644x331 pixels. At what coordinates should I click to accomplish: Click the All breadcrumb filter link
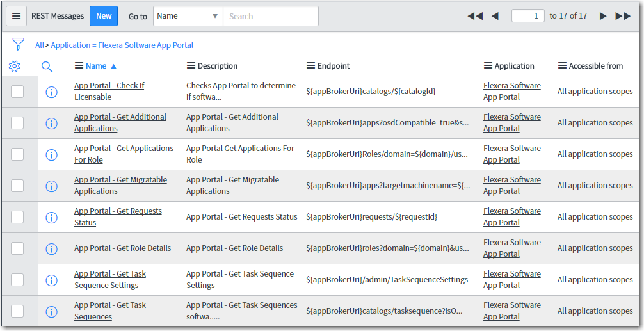(40, 45)
